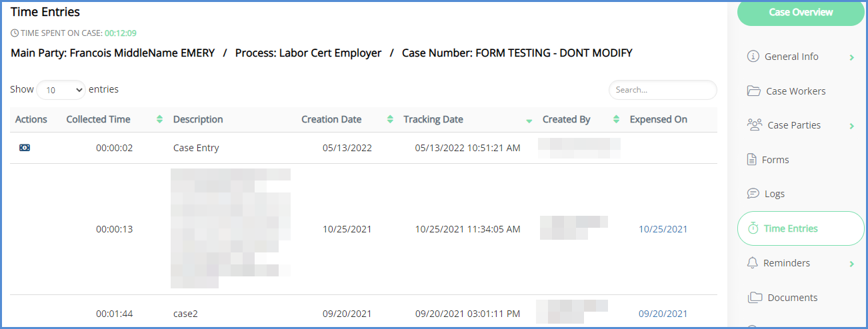Open the Show entries count dropdown
Image resolution: width=868 pixels, height=329 pixels.
coord(61,90)
